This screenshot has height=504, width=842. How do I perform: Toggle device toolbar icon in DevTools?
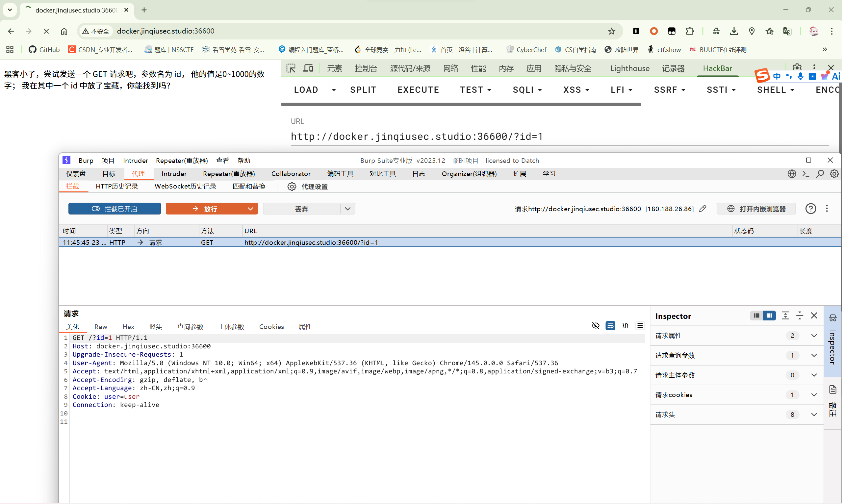(308, 68)
